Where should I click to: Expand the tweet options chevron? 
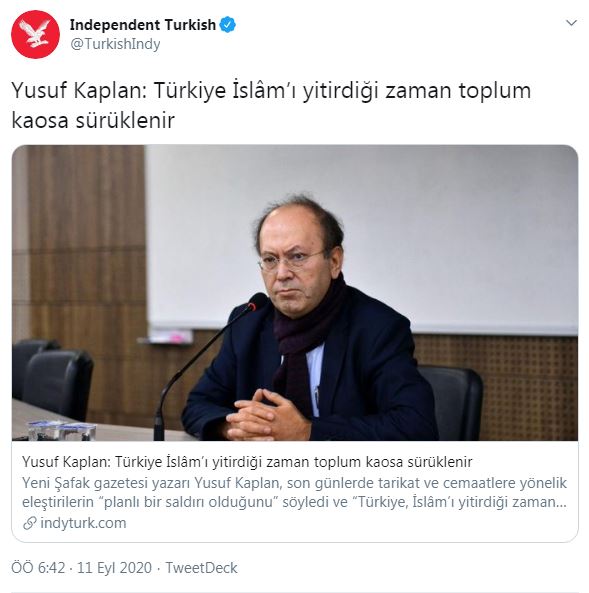coord(571,23)
